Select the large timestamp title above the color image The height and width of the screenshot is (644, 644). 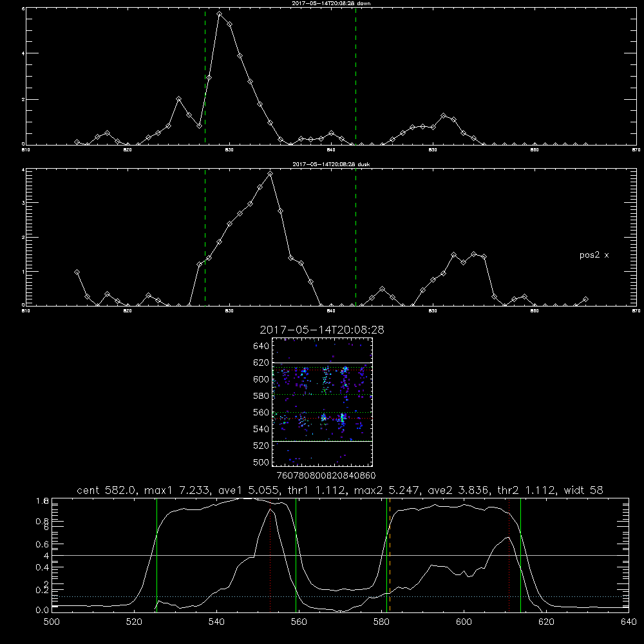click(322, 330)
